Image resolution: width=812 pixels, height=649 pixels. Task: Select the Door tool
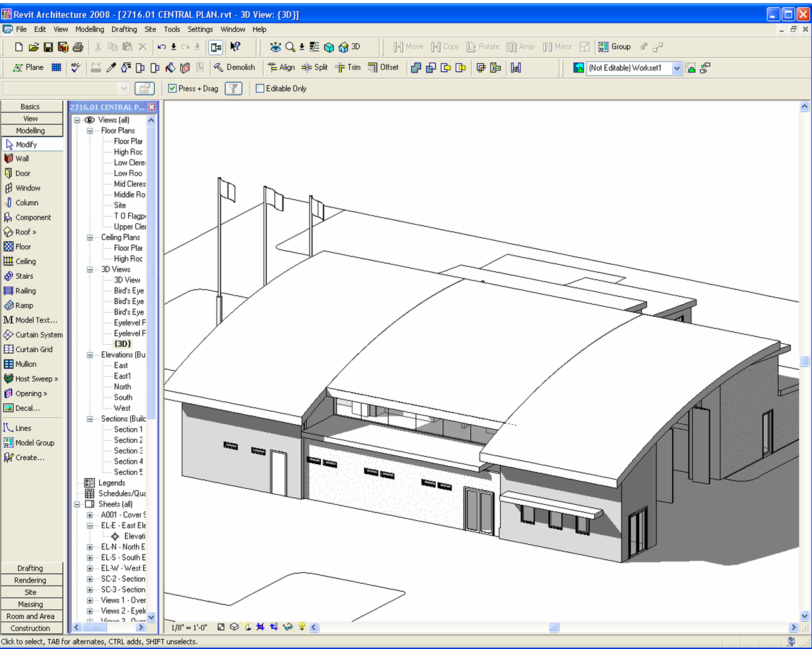(x=22, y=173)
